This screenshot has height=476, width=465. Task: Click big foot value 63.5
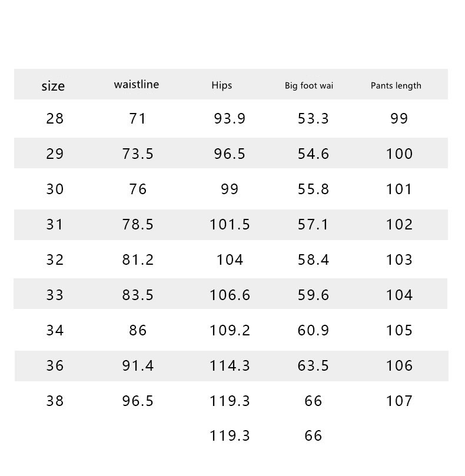(314, 366)
